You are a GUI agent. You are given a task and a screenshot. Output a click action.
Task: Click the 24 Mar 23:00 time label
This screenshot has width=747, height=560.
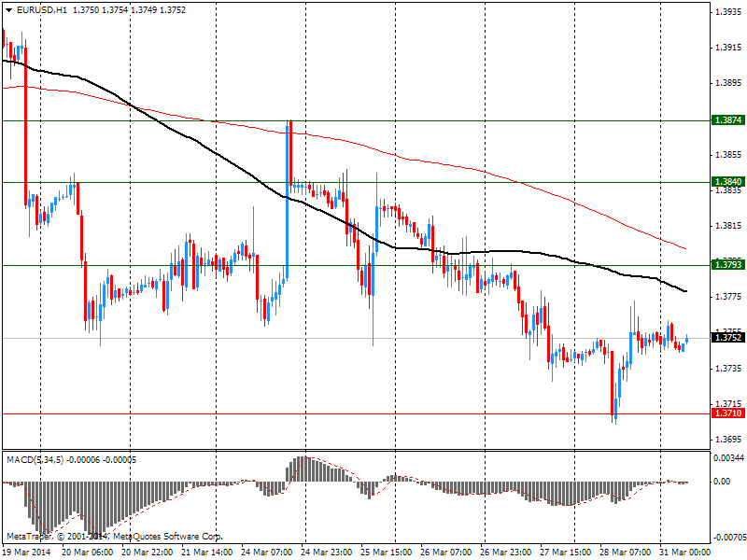coord(326,553)
